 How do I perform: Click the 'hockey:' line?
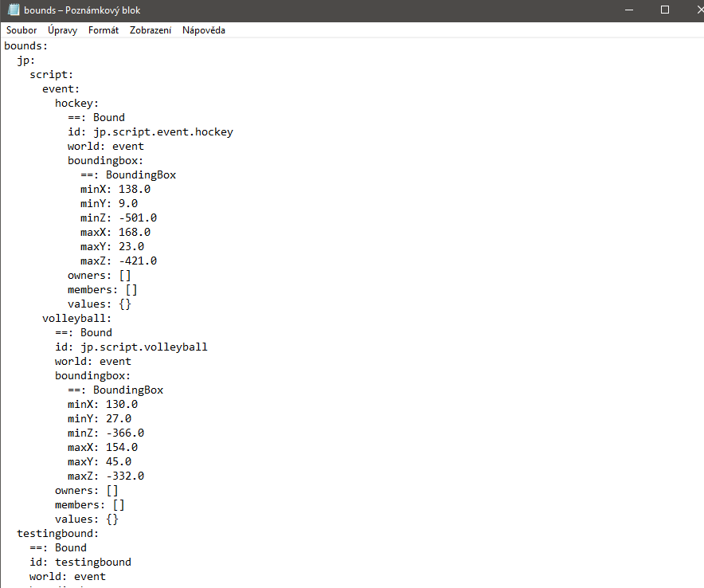(x=76, y=104)
